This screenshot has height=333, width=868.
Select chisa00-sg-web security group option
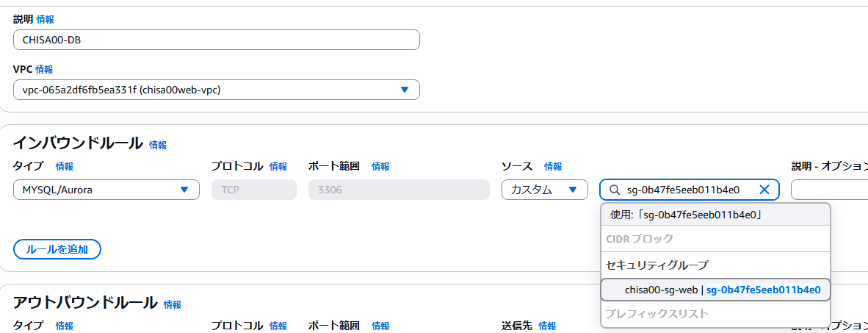(715, 290)
